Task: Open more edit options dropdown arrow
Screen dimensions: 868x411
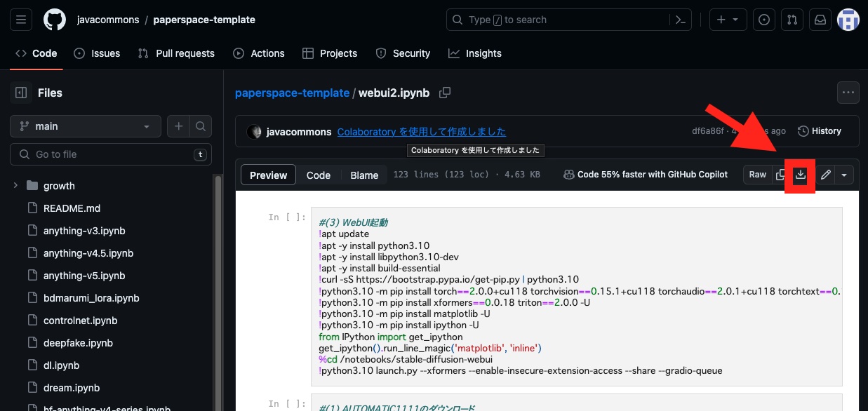Action: click(x=844, y=175)
